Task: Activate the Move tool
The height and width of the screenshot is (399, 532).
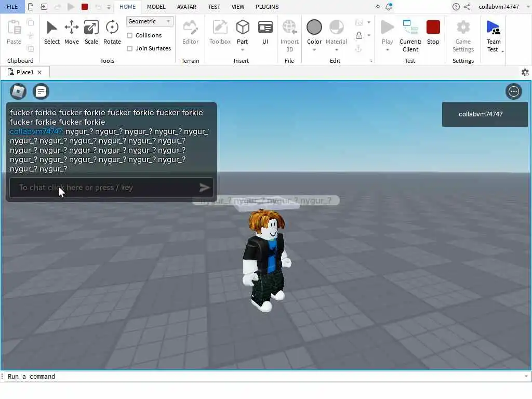Action: tap(72, 32)
